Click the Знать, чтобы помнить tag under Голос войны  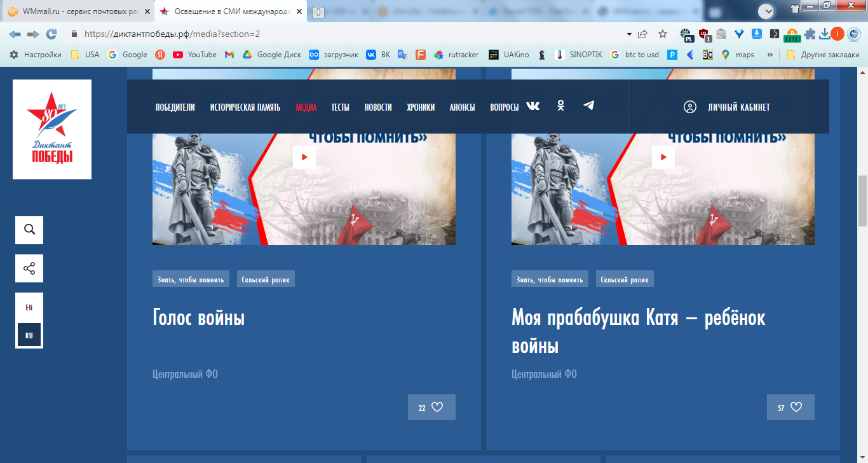click(x=191, y=279)
